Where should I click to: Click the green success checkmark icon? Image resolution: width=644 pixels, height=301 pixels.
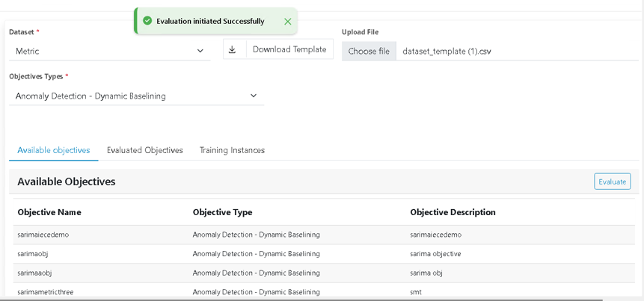147,21
